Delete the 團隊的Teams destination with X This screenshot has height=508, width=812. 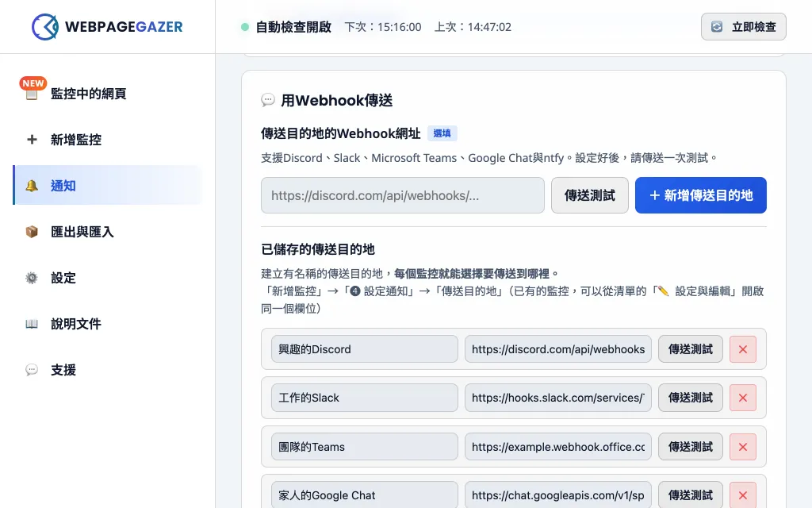[742, 447]
